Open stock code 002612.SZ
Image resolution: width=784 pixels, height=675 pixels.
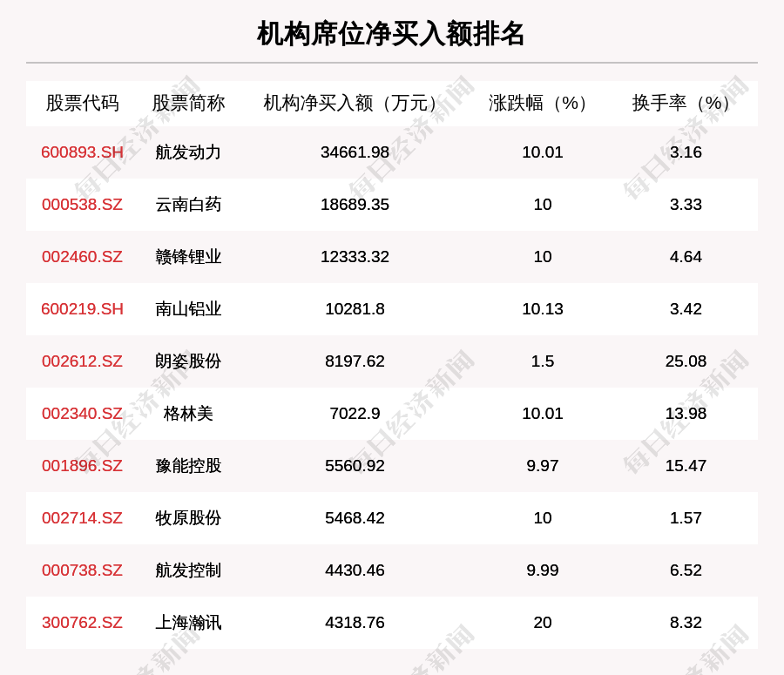tap(82, 361)
